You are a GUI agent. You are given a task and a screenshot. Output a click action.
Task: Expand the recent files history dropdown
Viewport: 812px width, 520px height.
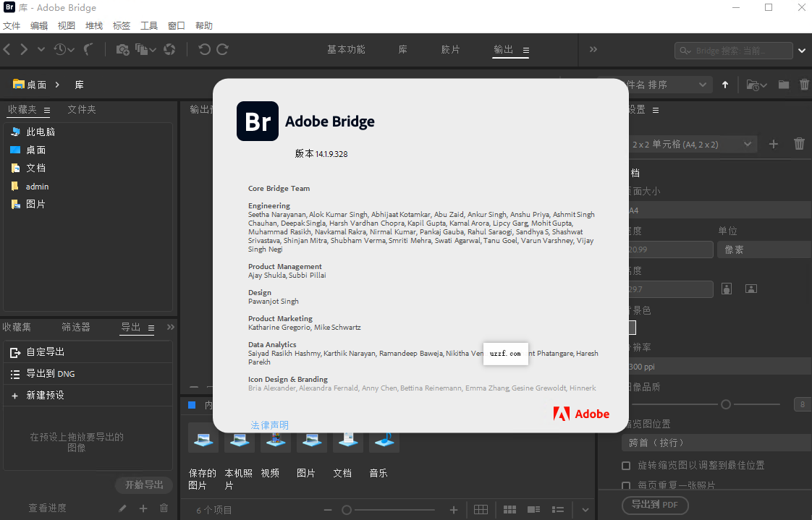point(64,49)
